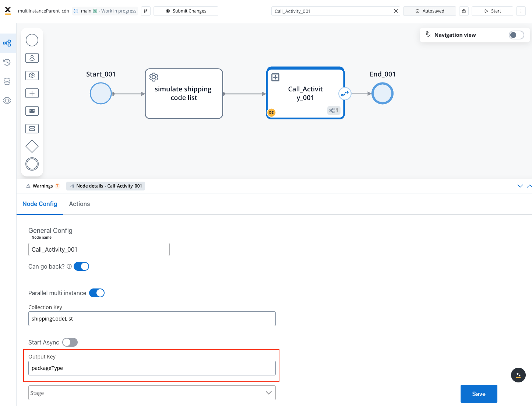Image resolution: width=532 pixels, height=406 pixels.
Task: Click the Collection Key input field
Action: click(152, 319)
